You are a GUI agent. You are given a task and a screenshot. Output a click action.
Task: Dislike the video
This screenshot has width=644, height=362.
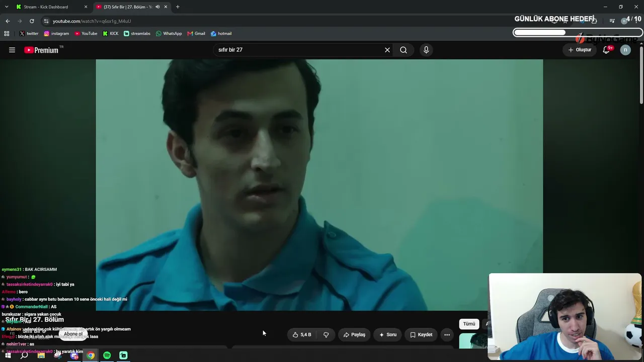point(326,334)
